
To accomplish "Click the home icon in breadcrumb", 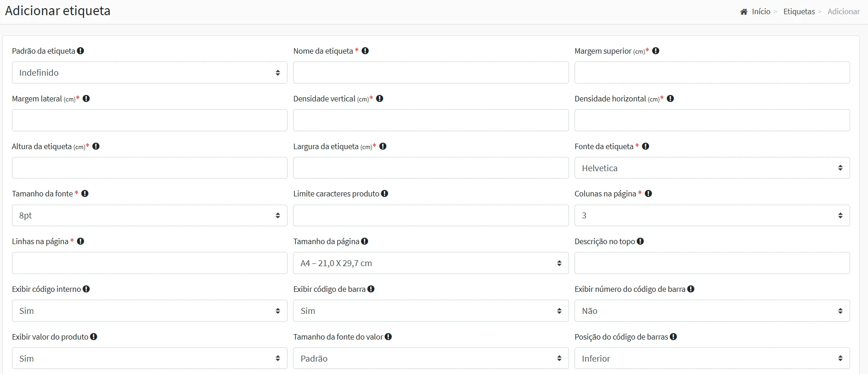I will pos(744,12).
